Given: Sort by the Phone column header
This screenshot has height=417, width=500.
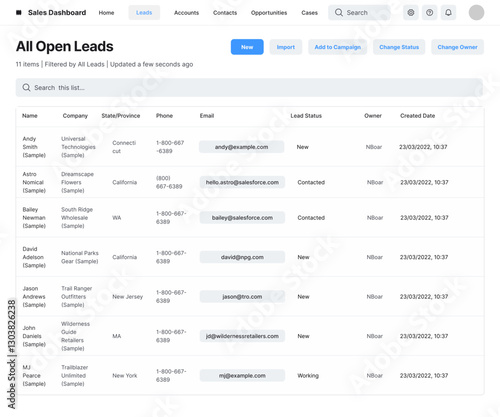Looking at the screenshot, I should [x=164, y=116].
